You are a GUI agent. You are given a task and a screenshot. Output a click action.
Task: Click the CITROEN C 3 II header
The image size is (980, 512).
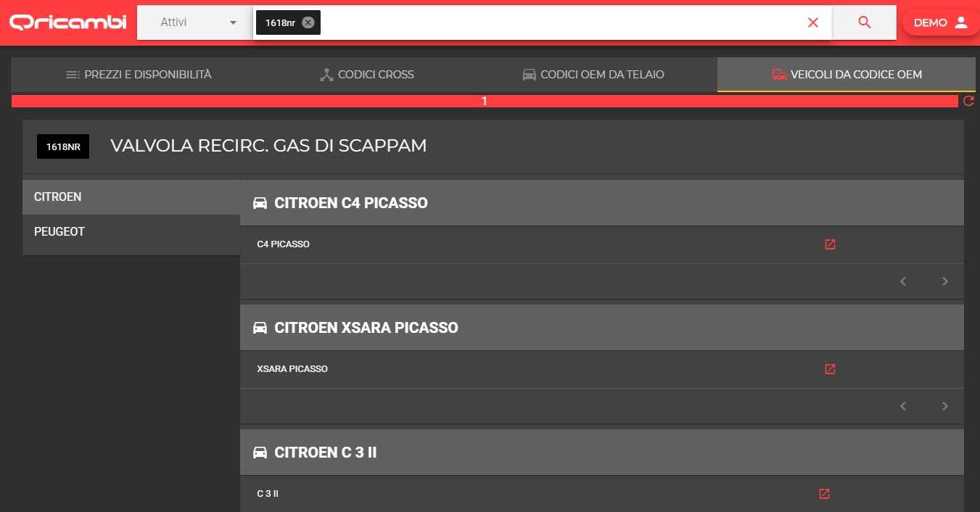point(602,453)
